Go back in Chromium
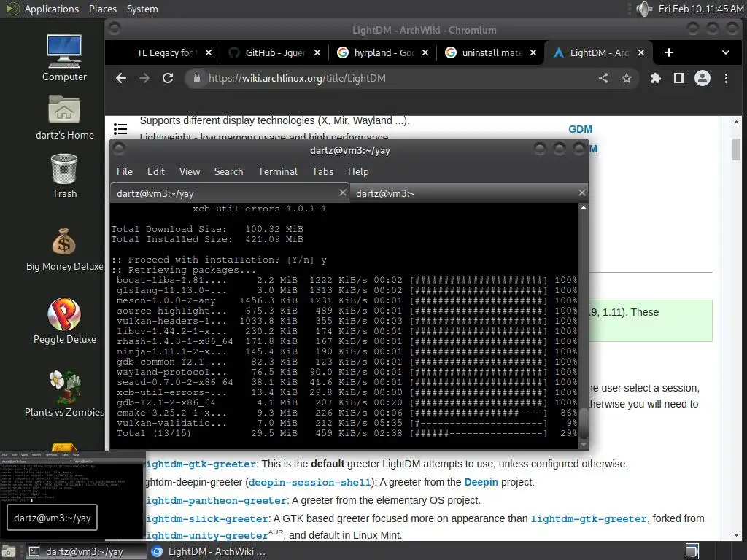 [121, 78]
